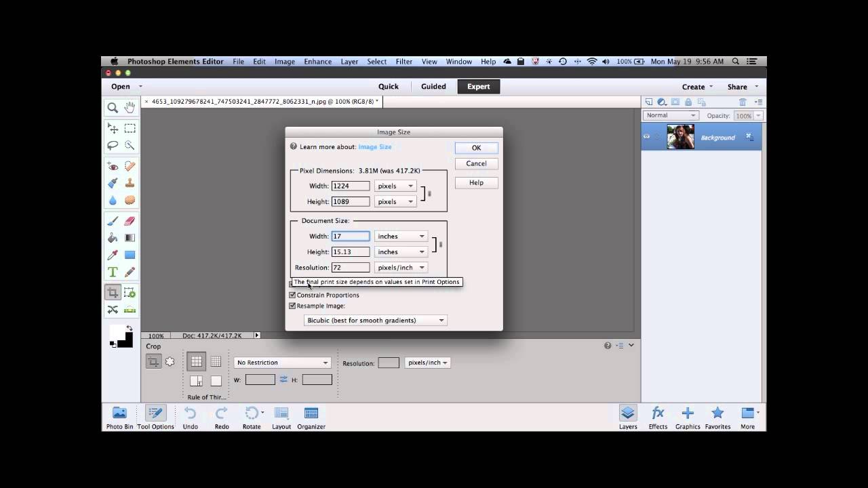Open pixel Height units dropdown
The height and width of the screenshot is (488, 868).
[x=395, y=201]
